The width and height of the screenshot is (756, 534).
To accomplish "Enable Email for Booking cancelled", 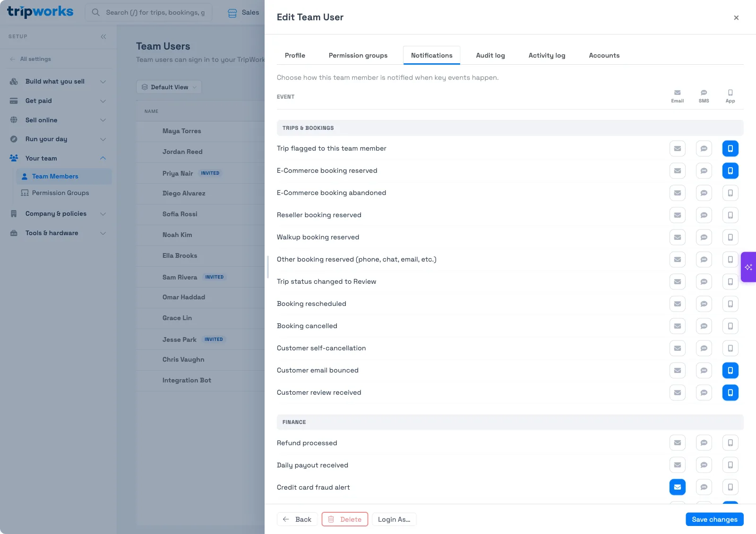I will (678, 326).
